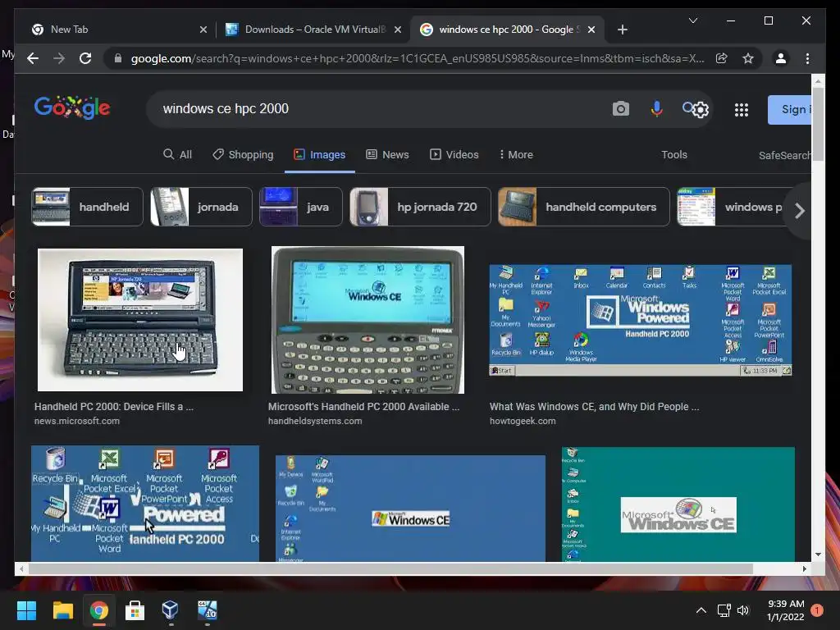Open the SafeSearch setting
Screen dimensions: 840x630
click(x=785, y=155)
